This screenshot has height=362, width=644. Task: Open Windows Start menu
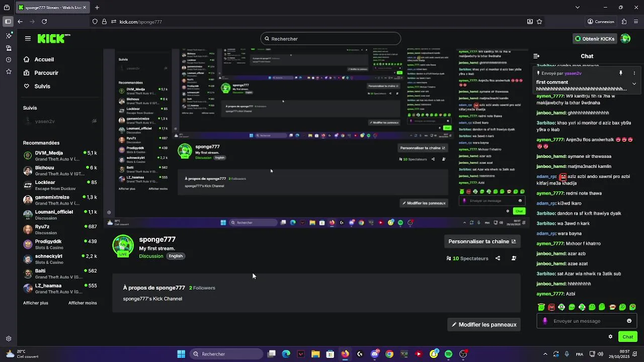pyautogui.click(x=181, y=354)
